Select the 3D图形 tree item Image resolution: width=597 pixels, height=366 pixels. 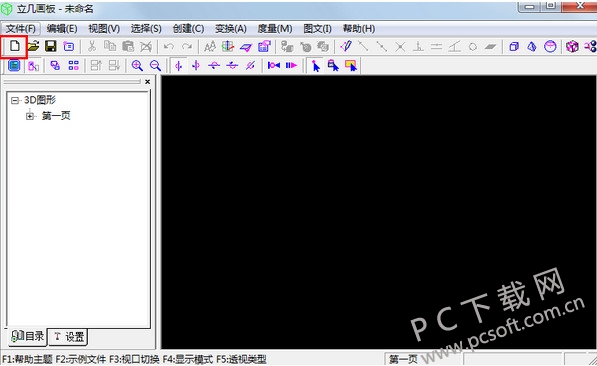40,100
